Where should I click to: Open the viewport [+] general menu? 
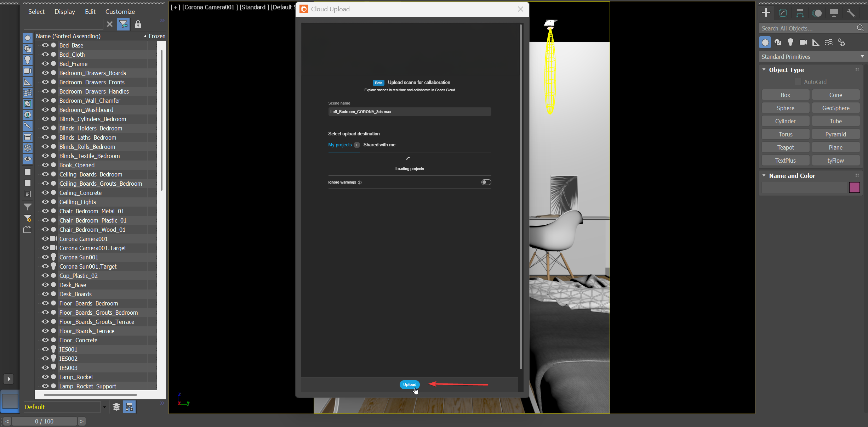(x=176, y=7)
